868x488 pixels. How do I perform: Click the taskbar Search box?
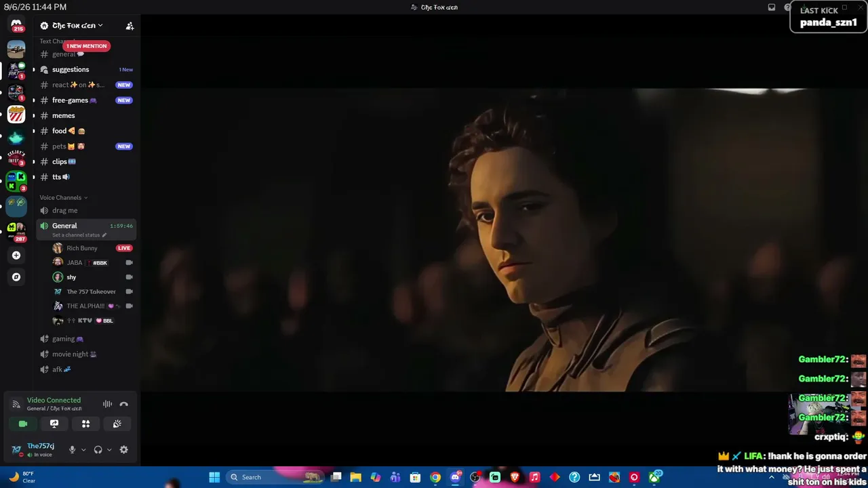(x=275, y=477)
